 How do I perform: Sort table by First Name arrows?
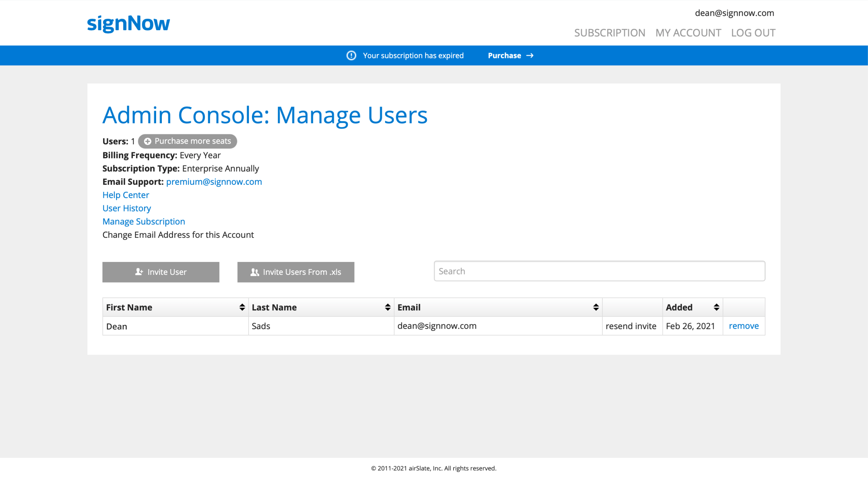[242, 307]
